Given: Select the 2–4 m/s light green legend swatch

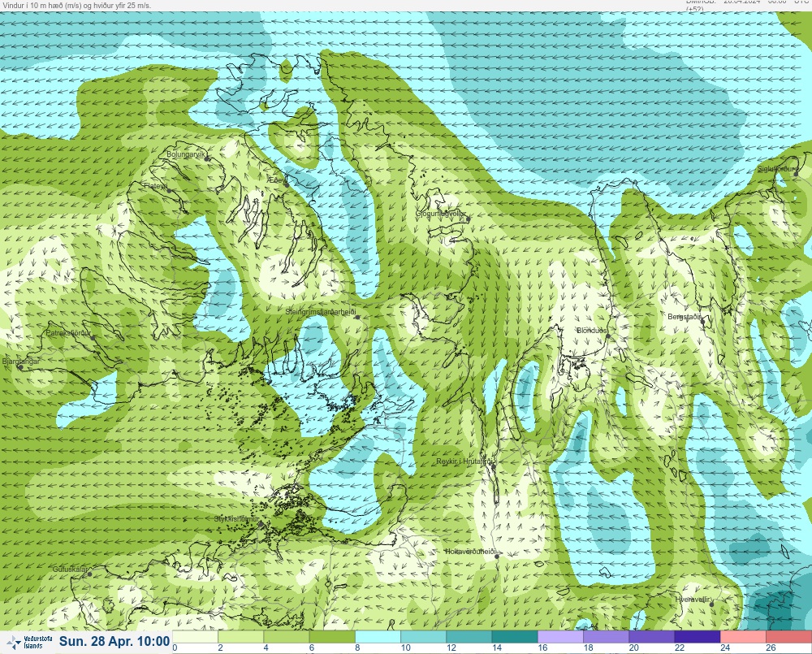Looking at the screenshot, I should [x=241, y=636].
